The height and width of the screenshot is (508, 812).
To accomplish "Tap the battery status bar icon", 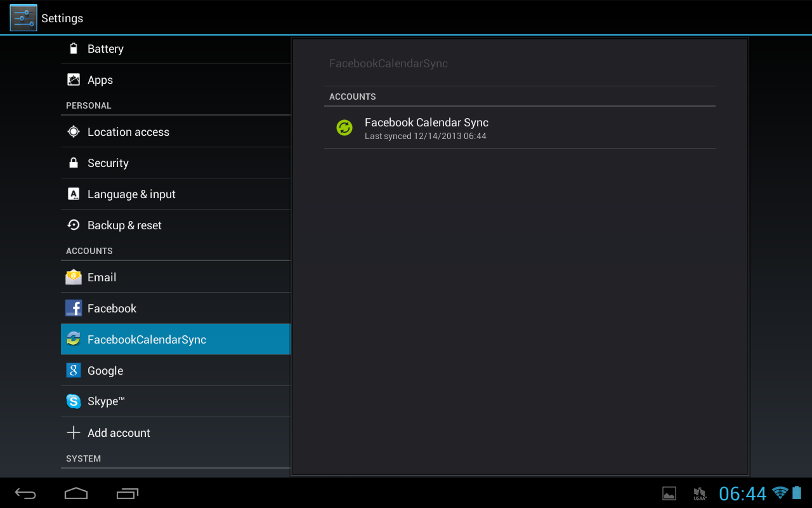I will pos(797,492).
